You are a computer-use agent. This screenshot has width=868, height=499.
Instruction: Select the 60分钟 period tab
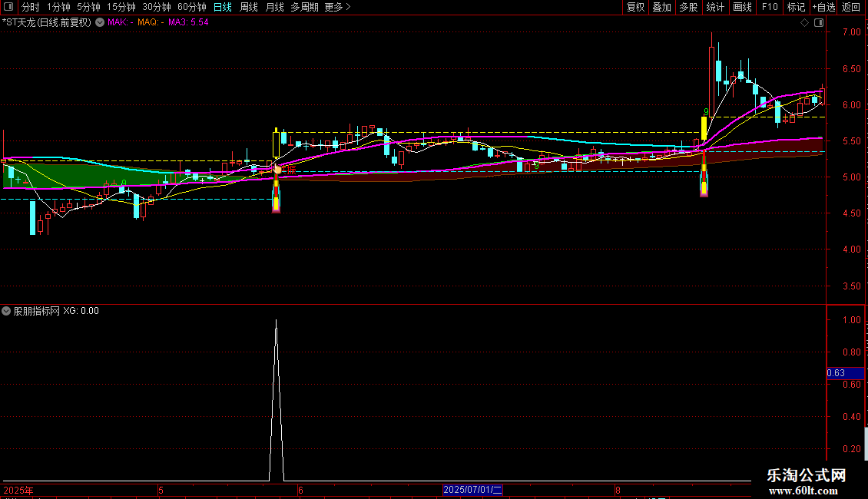pyautogui.click(x=191, y=7)
